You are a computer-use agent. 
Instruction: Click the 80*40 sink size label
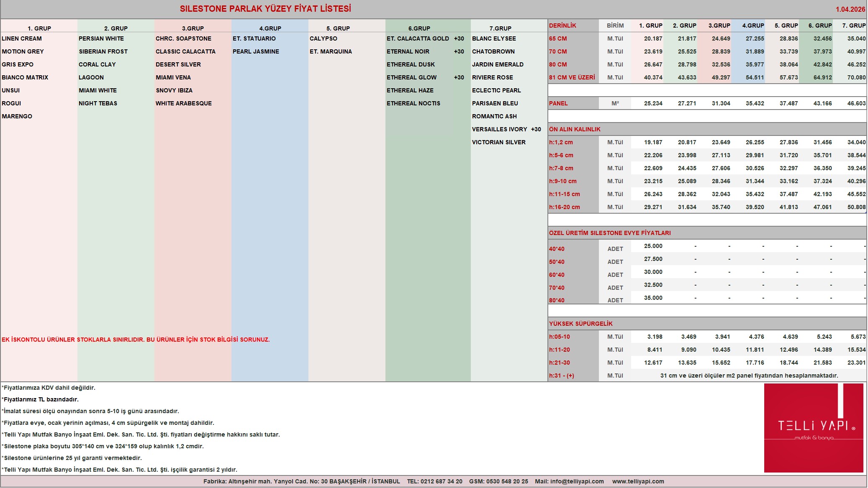(x=557, y=300)
